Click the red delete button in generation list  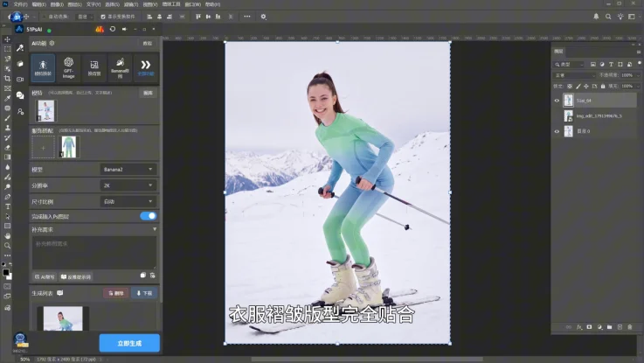point(116,293)
